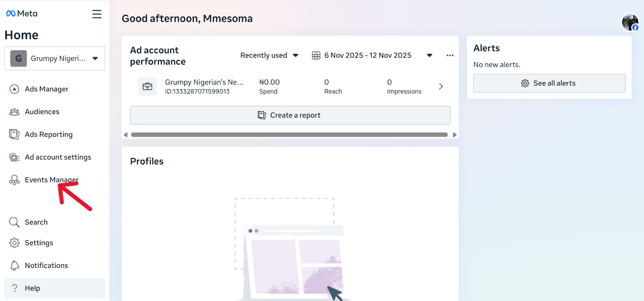Click the scrollbar left arrow
Viewport: 644px width, 301px height.
click(126, 135)
